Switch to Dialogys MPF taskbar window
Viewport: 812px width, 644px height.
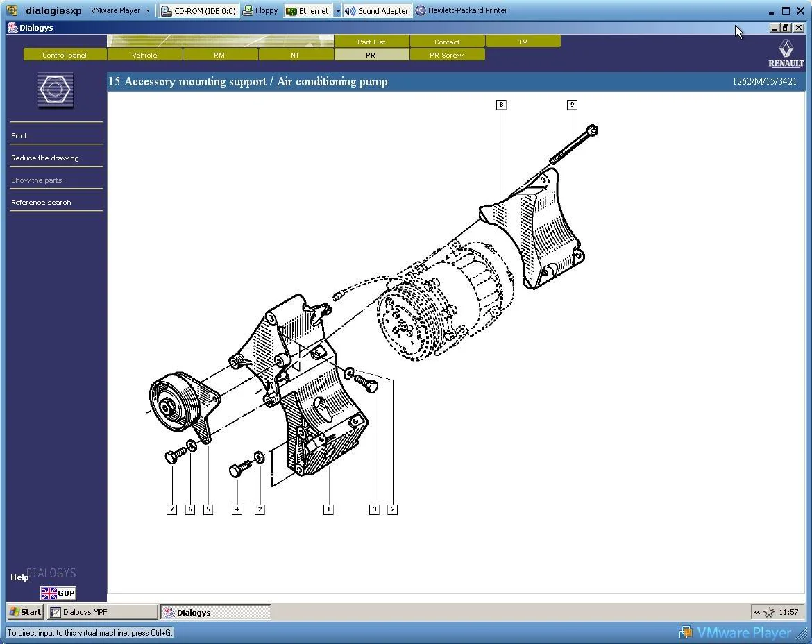pos(103,612)
